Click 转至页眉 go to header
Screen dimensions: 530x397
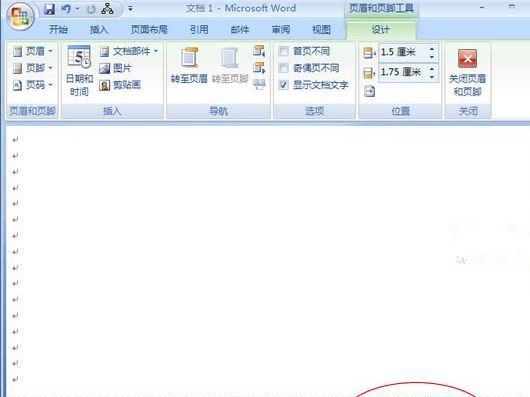189,66
